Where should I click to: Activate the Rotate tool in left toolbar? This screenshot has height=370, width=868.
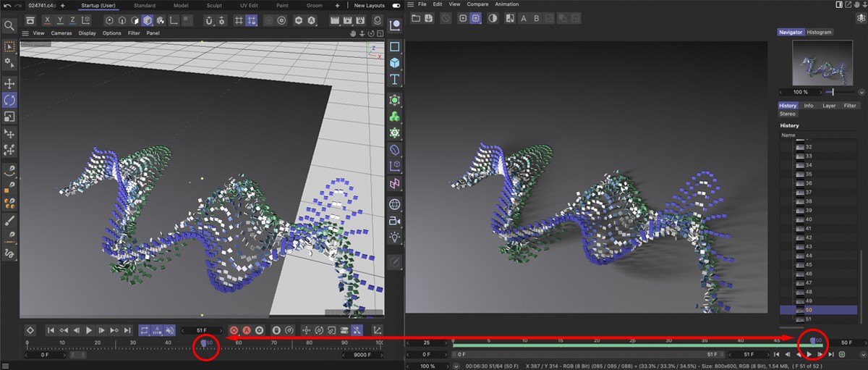coord(9,100)
